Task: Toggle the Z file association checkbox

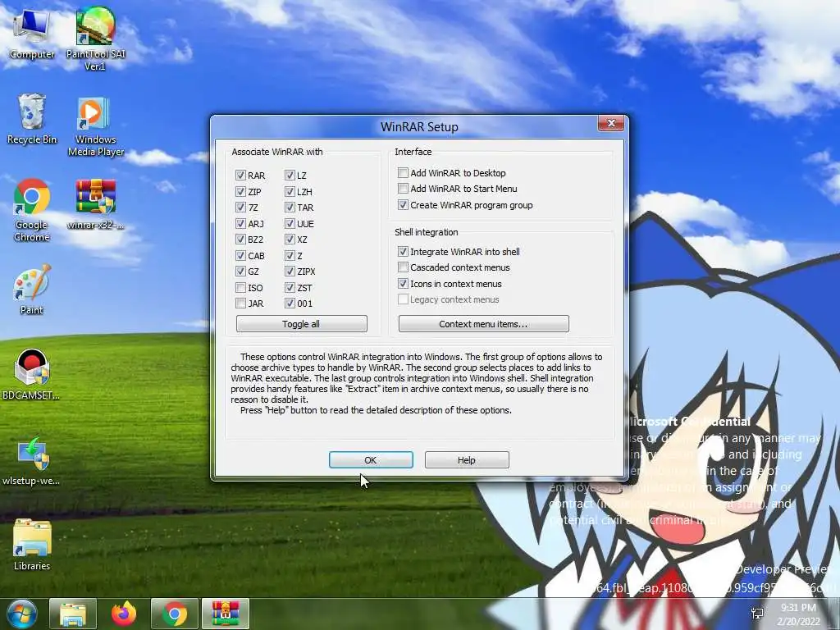Action: (290, 256)
